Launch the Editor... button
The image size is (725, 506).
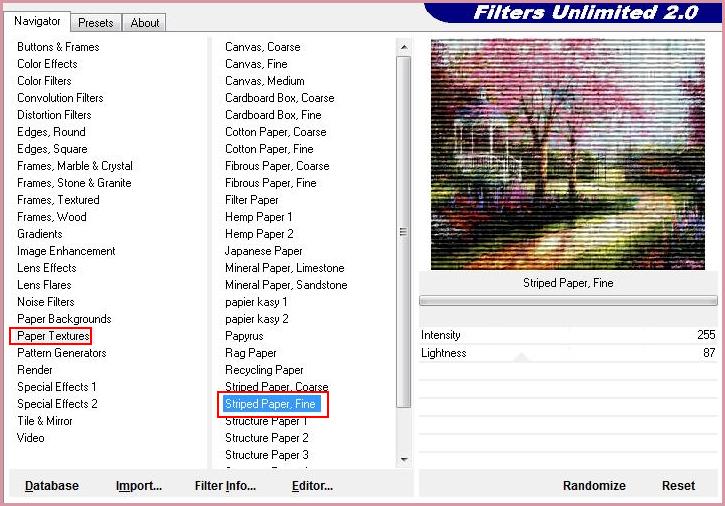coord(312,486)
